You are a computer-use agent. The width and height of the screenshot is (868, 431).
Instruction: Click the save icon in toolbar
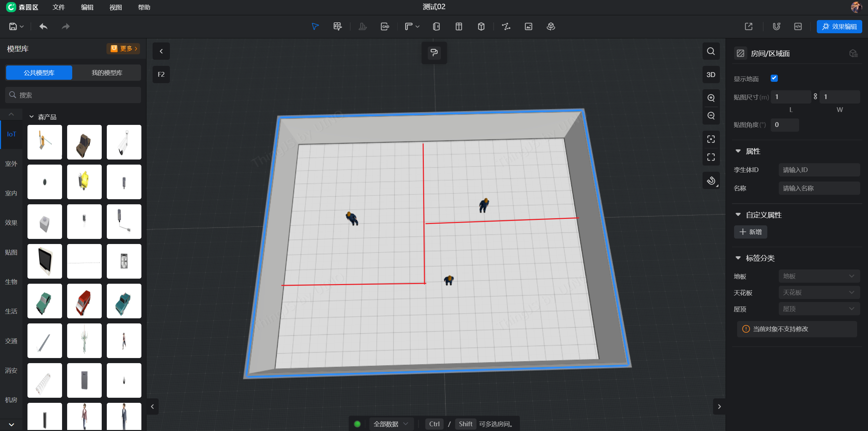[13, 26]
